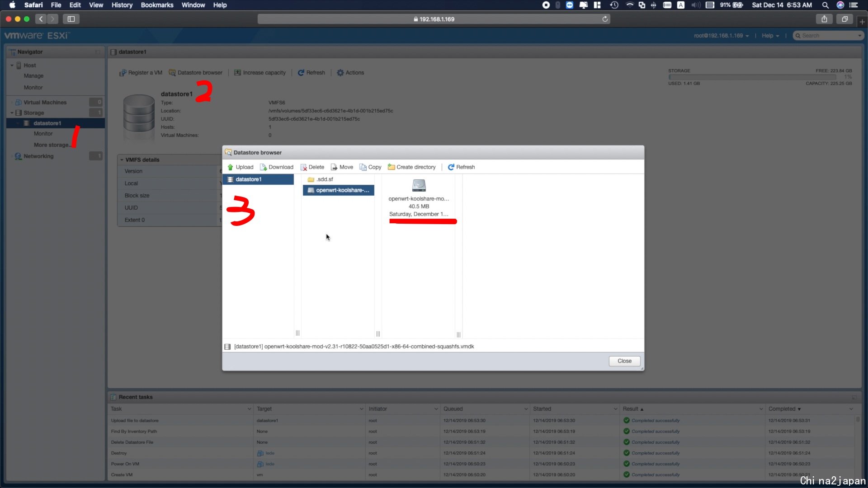Open the Help dropdown in the ESXi header
This screenshot has height=488, width=868.
(x=770, y=36)
